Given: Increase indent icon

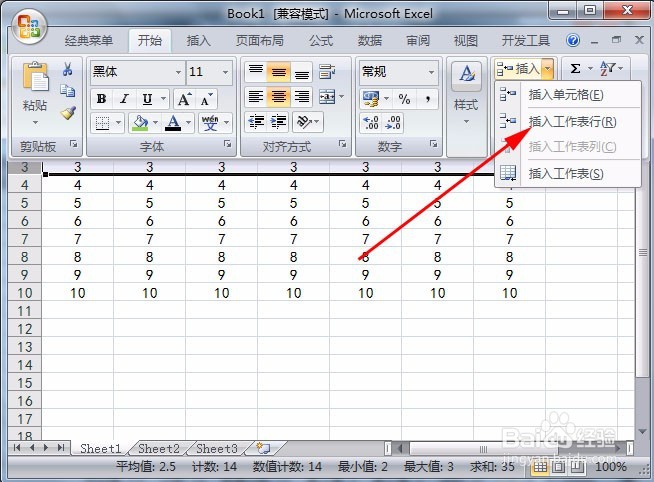Looking at the screenshot, I should (x=278, y=122).
